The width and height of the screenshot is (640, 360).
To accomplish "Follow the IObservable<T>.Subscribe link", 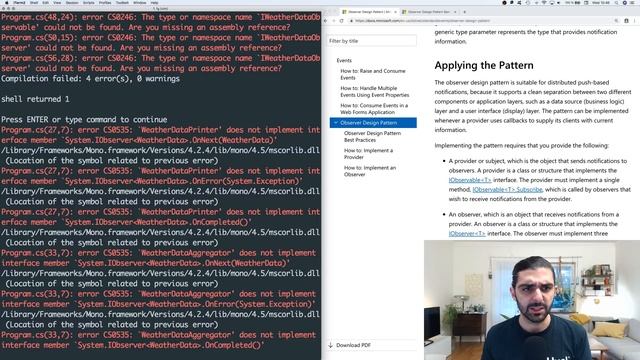I will point(507,189).
